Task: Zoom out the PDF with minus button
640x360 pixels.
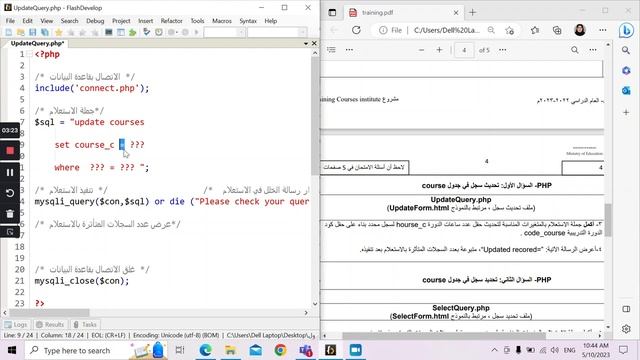Action: tap(421, 50)
